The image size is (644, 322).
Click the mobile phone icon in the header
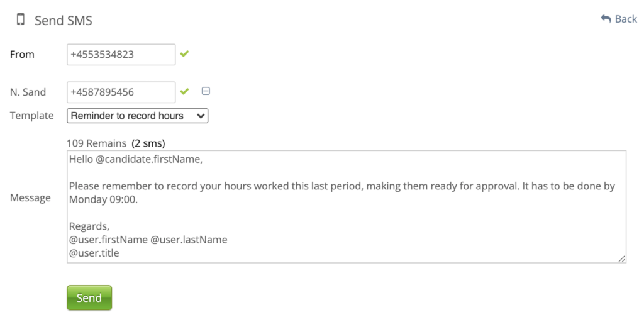(x=21, y=19)
